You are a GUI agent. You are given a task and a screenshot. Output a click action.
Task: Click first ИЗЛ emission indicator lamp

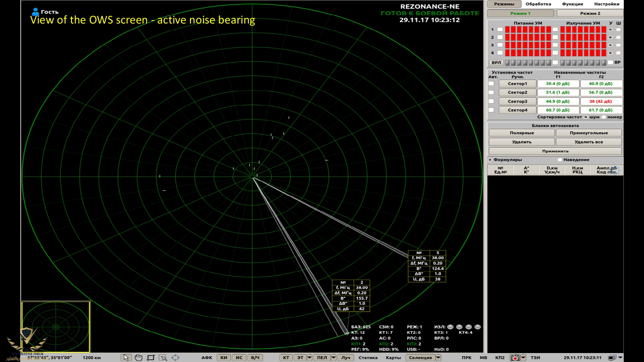(x=450, y=327)
